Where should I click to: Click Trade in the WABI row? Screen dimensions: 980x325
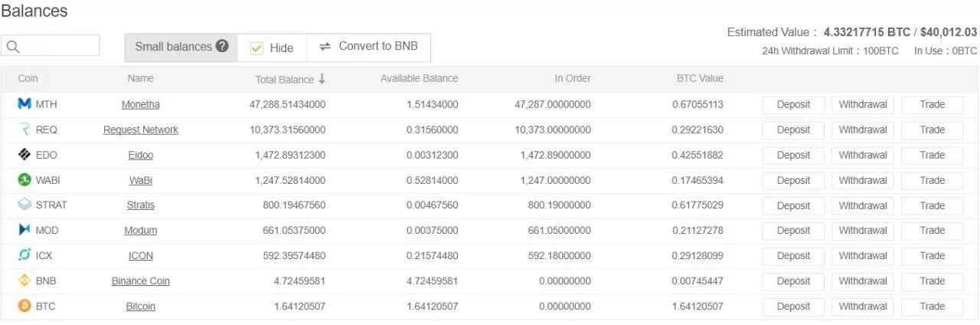coord(933,181)
